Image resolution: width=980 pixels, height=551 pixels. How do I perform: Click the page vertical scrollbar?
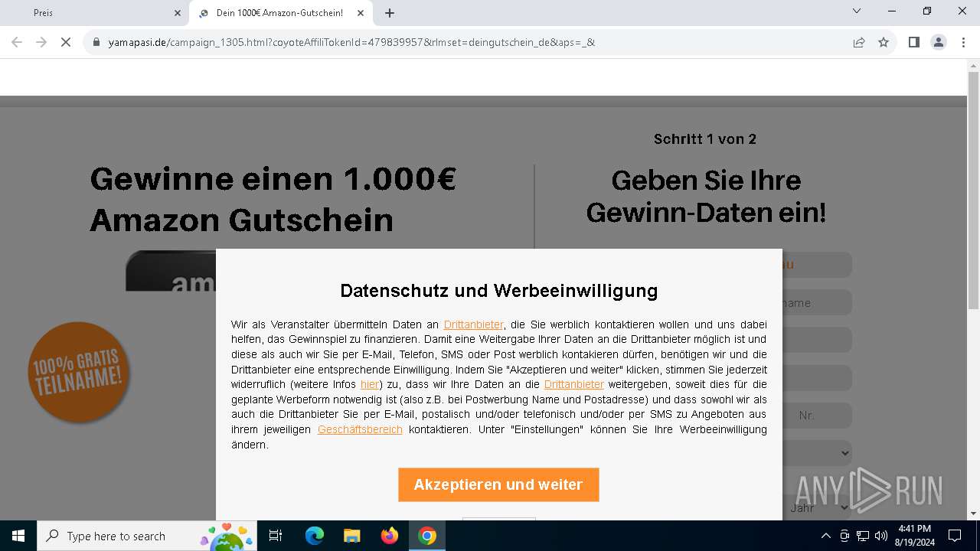(x=973, y=191)
